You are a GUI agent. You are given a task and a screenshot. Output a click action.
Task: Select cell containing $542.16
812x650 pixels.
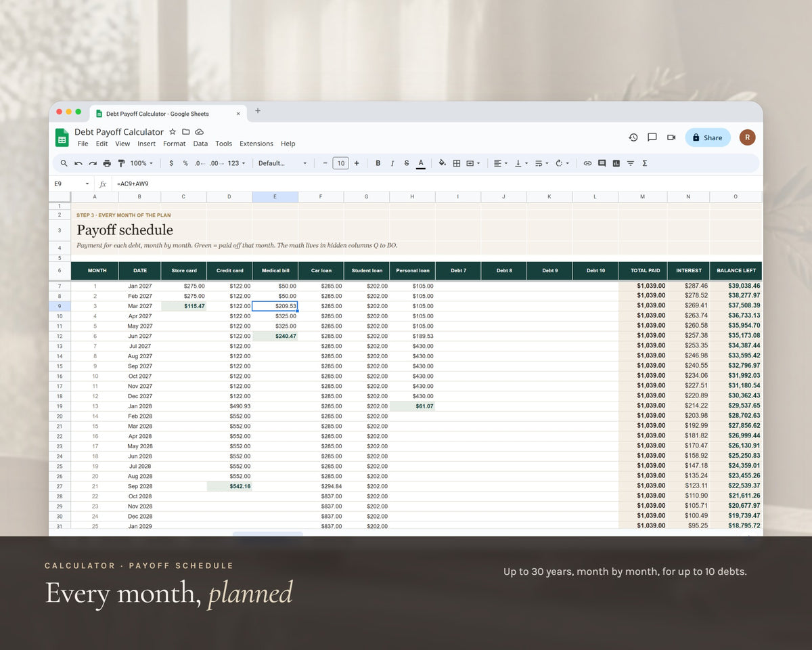(229, 486)
